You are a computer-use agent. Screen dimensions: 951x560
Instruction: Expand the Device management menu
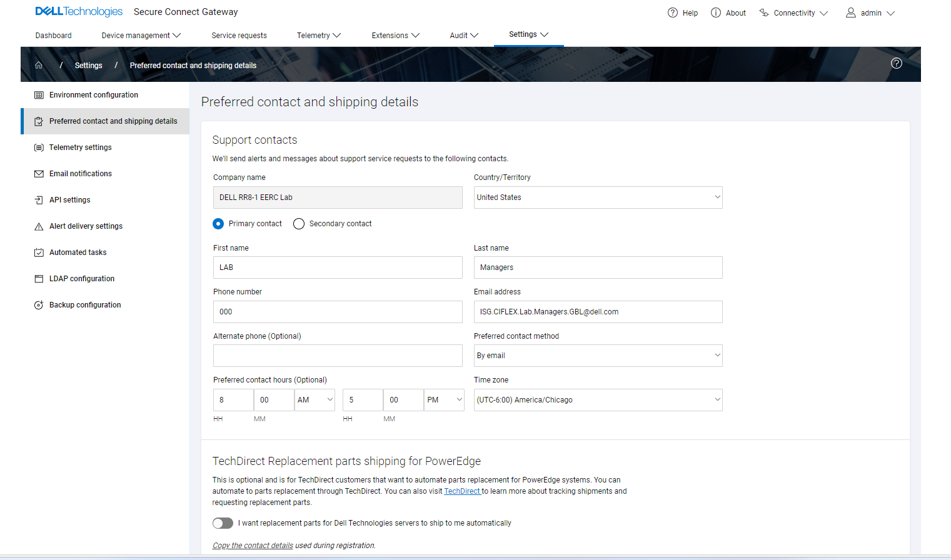(x=141, y=35)
